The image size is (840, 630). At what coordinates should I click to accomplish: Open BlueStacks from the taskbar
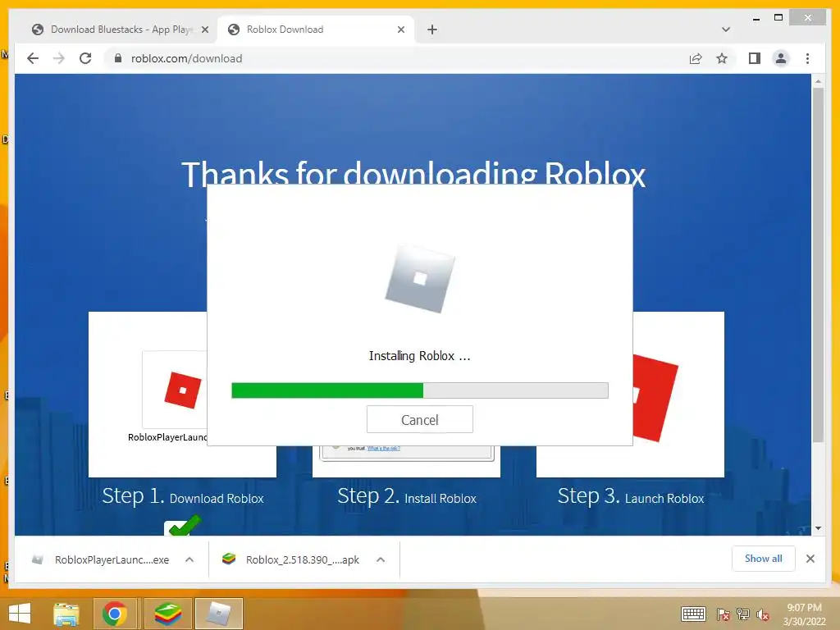[x=168, y=614]
